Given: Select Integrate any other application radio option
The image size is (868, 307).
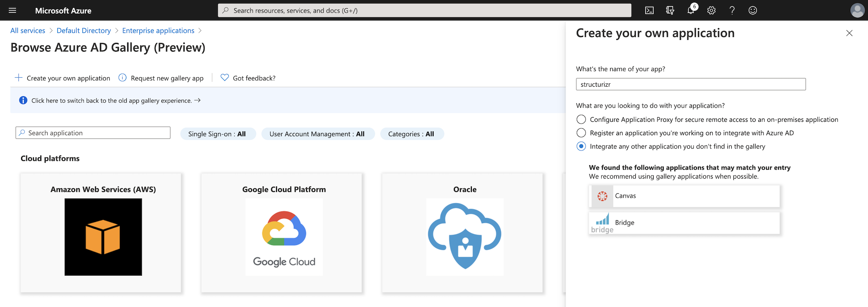Looking at the screenshot, I should point(581,146).
